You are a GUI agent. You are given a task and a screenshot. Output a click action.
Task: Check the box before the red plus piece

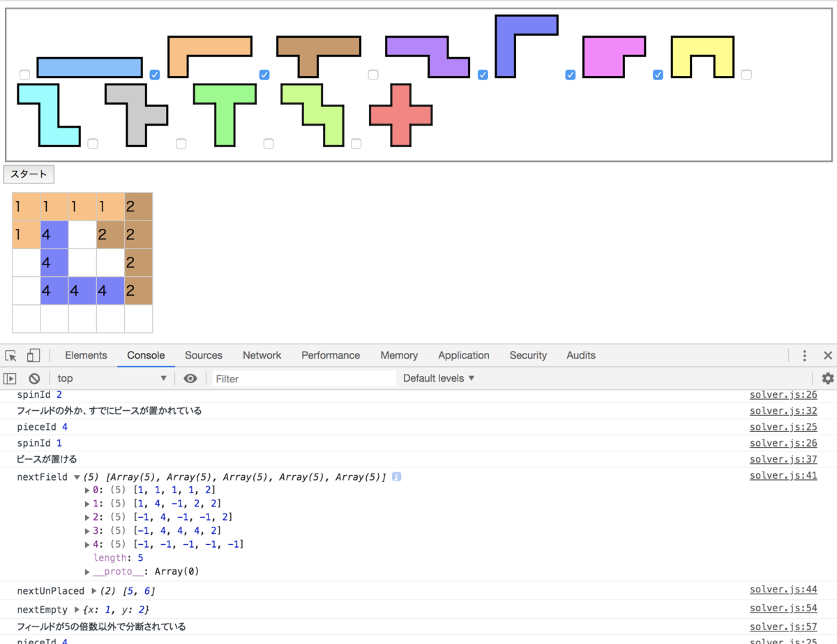356,144
